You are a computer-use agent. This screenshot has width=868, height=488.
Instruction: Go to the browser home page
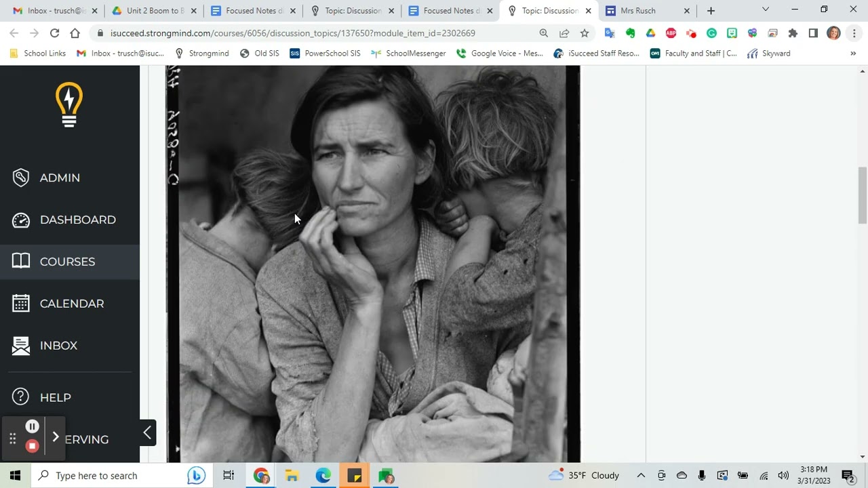pyautogui.click(x=75, y=33)
